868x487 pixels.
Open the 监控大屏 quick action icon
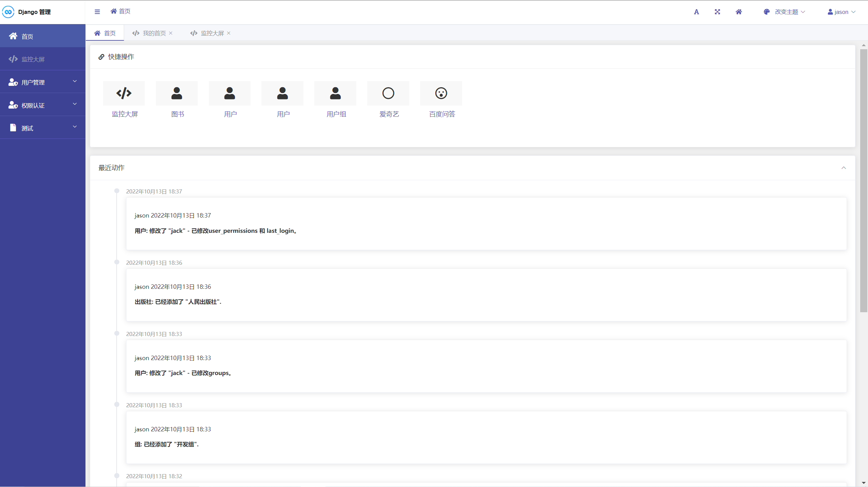[x=124, y=93]
